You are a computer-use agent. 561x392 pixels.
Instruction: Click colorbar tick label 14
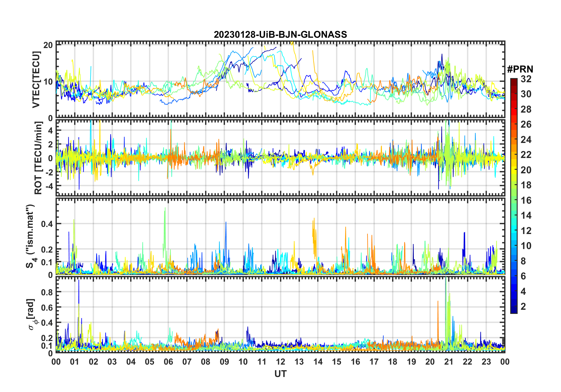click(x=526, y=215)
